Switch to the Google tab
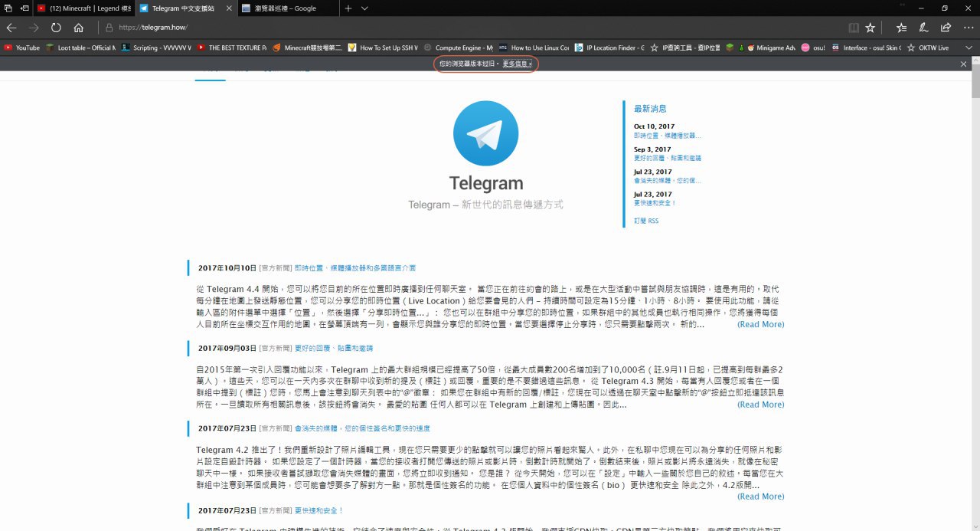Image resolution: width=980 pixels, height=531 pixels. coord(283,8)
